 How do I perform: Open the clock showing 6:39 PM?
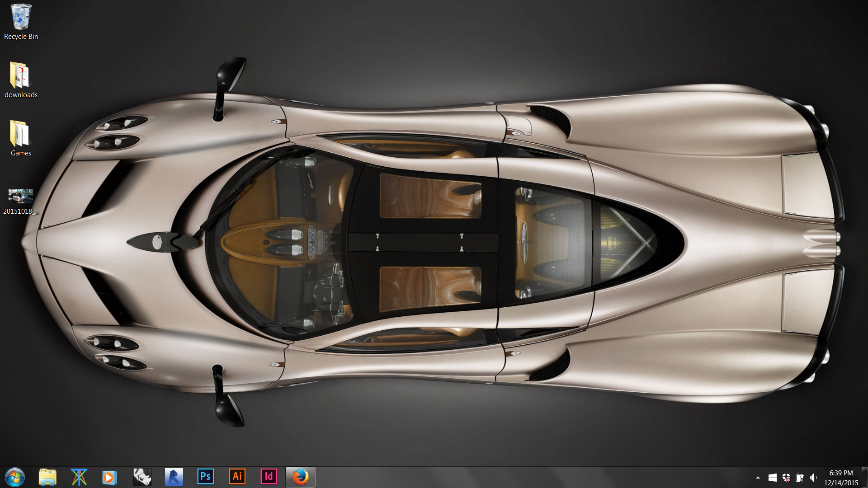pos(841,478)
